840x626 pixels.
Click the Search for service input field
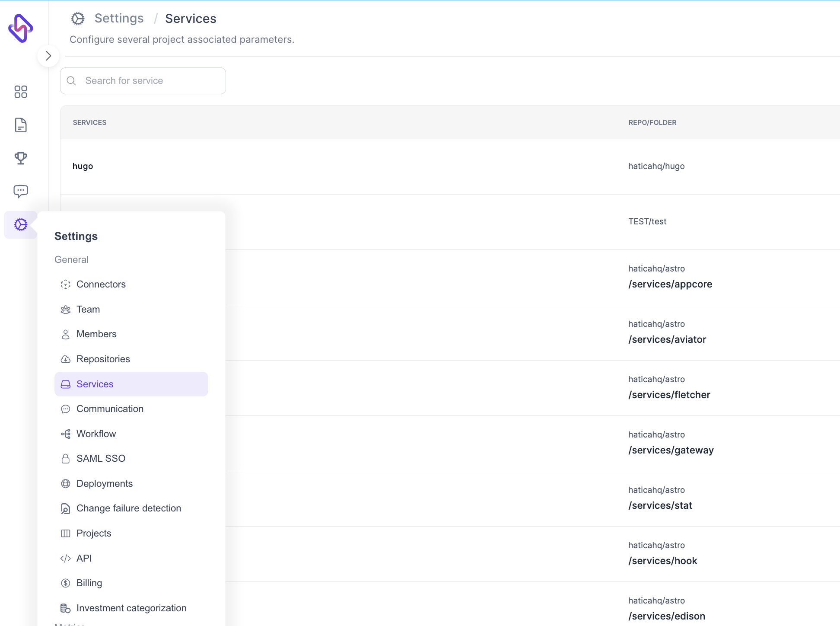pos(143,80)
